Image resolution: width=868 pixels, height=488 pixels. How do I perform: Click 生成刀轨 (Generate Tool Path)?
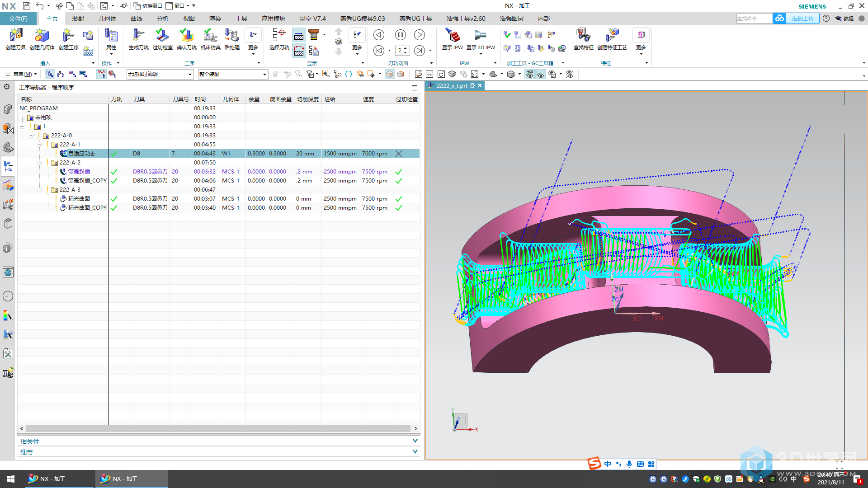(138, 39)
